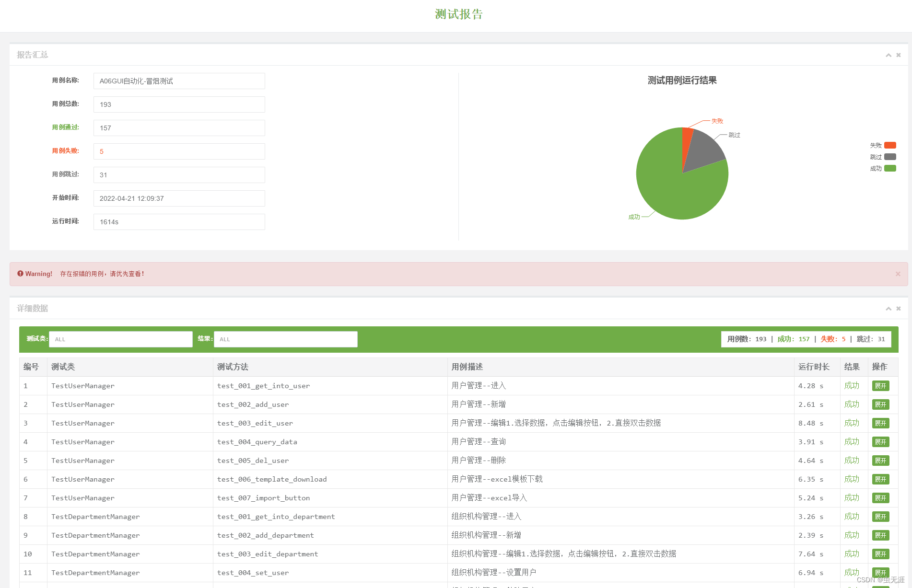The height and width of the screenshot is (588, 912).
Task: Click the 用例总数 field showing 193
Action: tap(179, 104)
